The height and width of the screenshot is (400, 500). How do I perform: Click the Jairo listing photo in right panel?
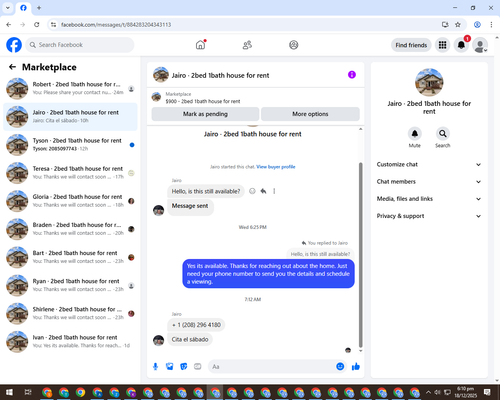pos(429,82)
